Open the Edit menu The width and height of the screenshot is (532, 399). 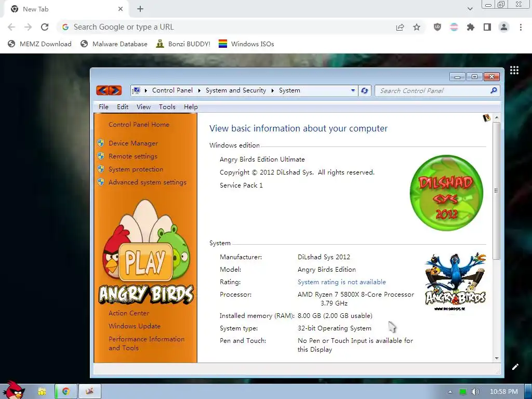coord(123,107)
